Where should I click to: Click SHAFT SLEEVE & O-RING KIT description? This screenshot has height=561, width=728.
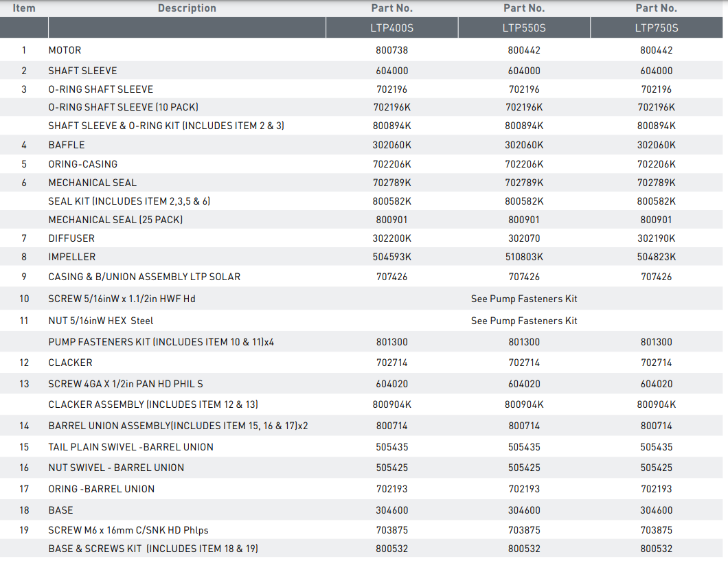pyautogui.click(x=166, y=126)
